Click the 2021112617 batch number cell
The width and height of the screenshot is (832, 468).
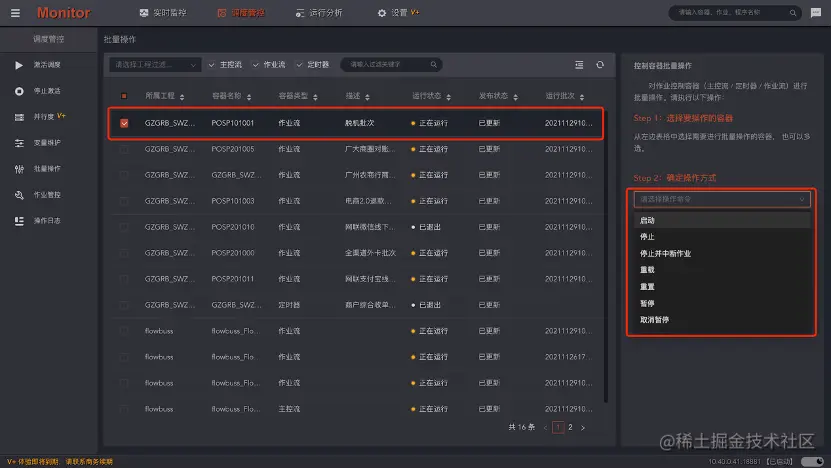[568, 357]
